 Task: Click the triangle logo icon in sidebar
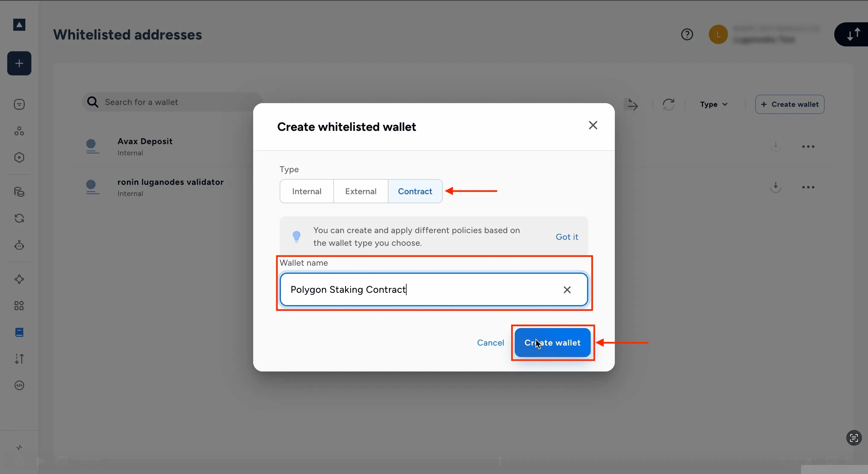tap(19, 25)
